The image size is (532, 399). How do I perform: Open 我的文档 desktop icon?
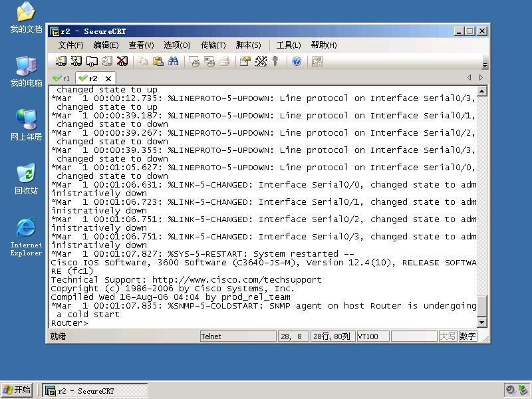point(26,17)
